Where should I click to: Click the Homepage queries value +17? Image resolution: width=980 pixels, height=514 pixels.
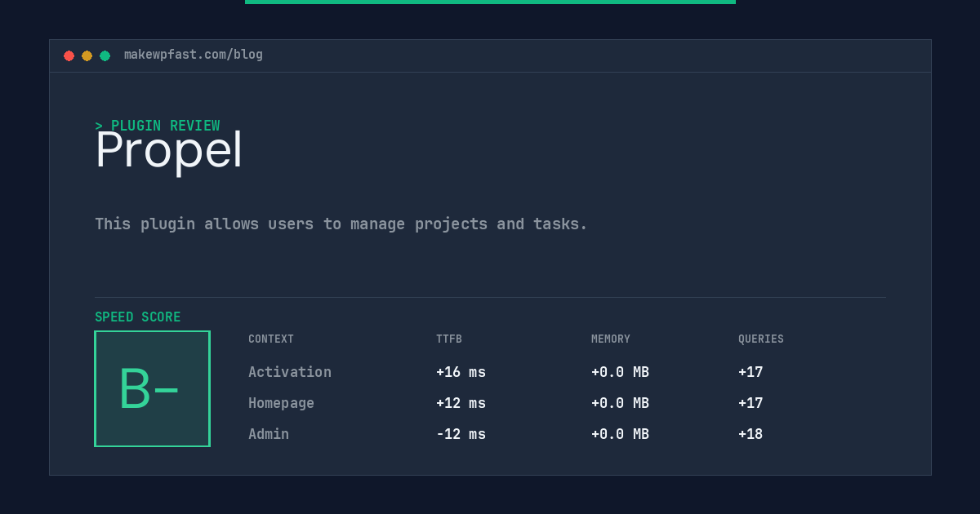click(x=751, y=403)
